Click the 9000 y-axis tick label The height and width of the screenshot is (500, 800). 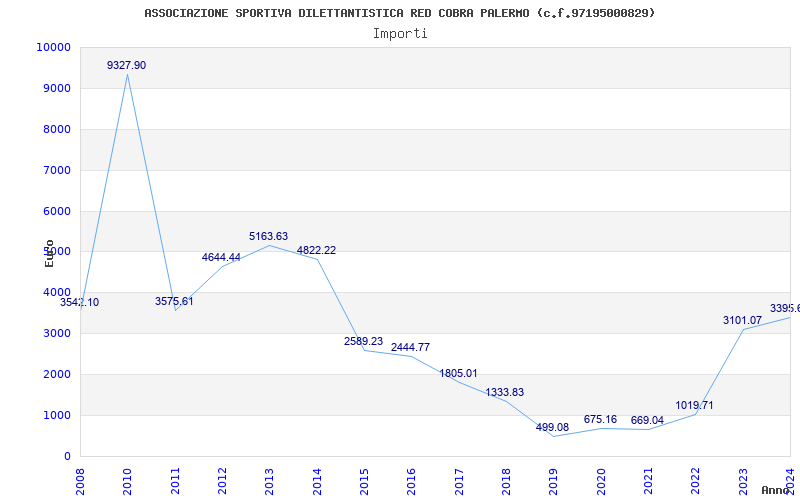[x=57, y=88]
